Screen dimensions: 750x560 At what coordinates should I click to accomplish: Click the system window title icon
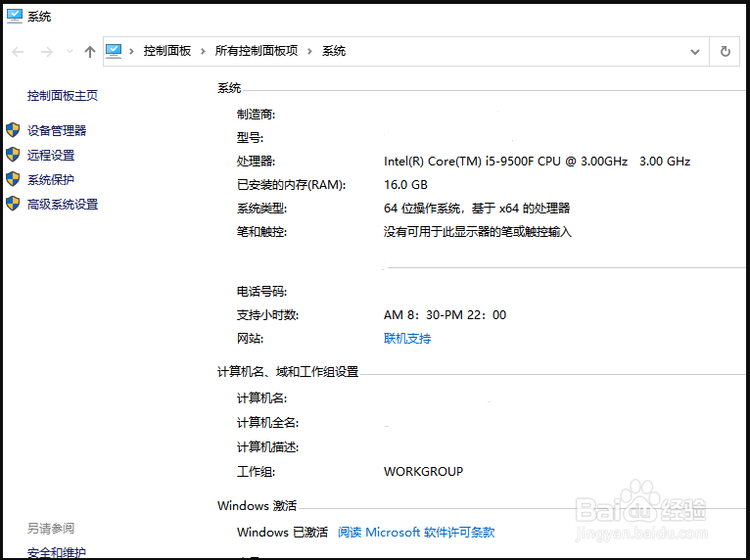15,17
